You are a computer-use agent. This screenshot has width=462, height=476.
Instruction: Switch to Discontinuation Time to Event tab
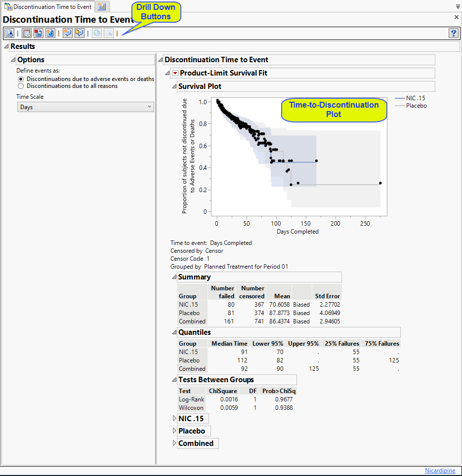(x=48, y=7)
